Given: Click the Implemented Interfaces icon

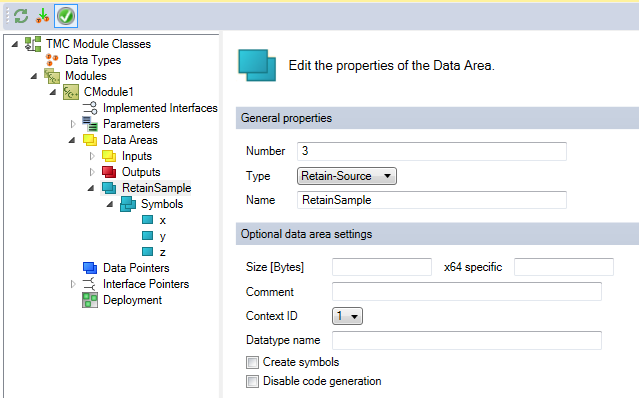Looking at the screenshot, I should click(x=90, y=108).
